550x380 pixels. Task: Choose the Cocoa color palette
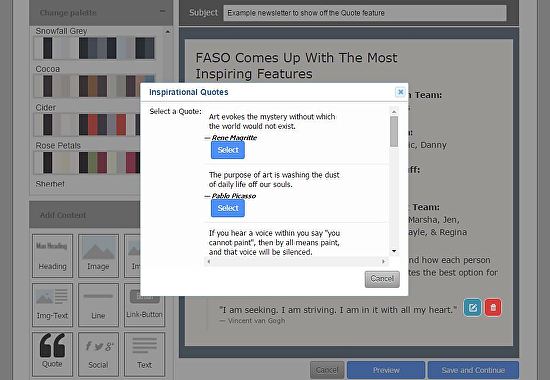(94, 86)
